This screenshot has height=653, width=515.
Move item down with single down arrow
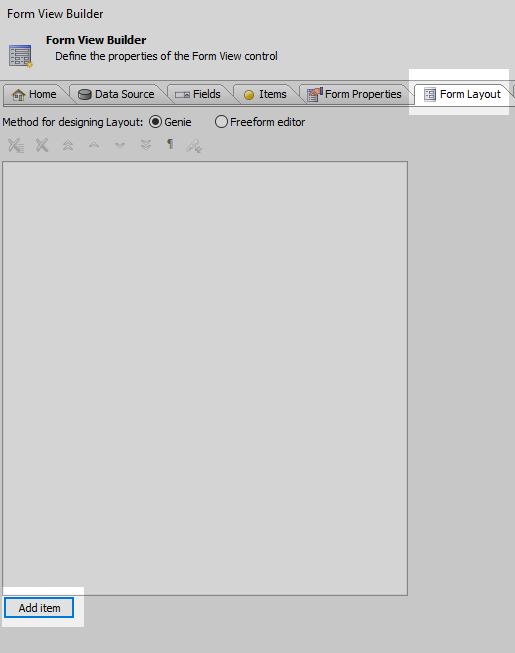click(x=120, y=145)
